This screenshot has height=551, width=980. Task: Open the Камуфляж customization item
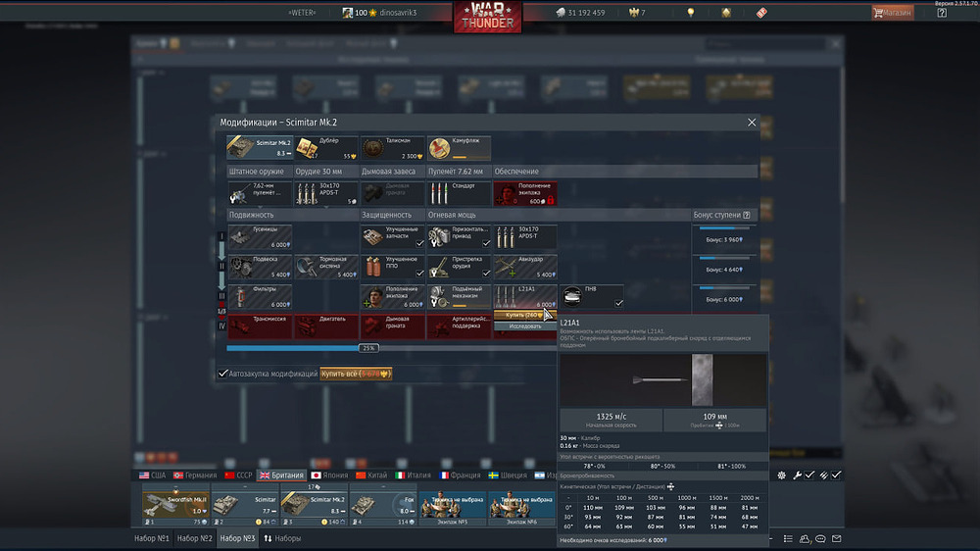point(458,148)
